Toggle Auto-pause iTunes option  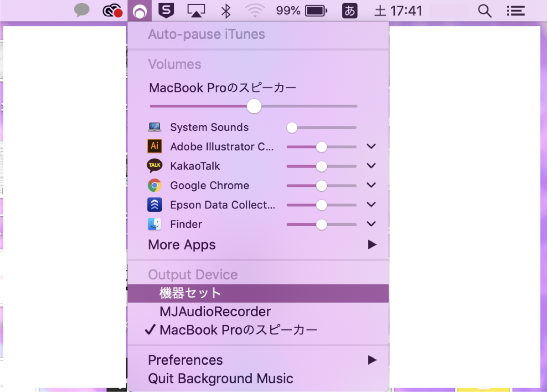tap(258, 35)
